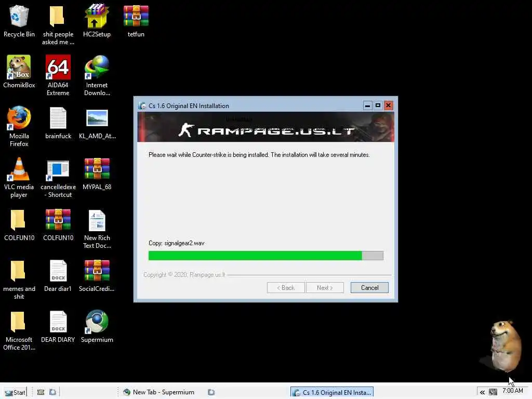This screenshot has width=532, height=399.
Task: Select the brainfuck text file icon
Action: tap(58, 123)
